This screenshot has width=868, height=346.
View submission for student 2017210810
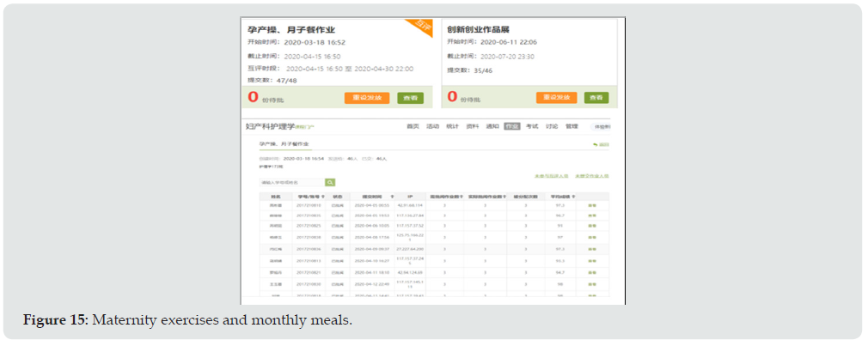click(x=591, y=206)
